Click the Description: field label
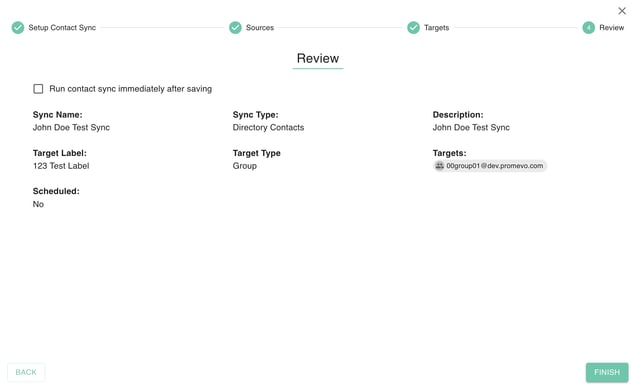The height and width of the screenshot is (384, 635). (x=458, y=115)
